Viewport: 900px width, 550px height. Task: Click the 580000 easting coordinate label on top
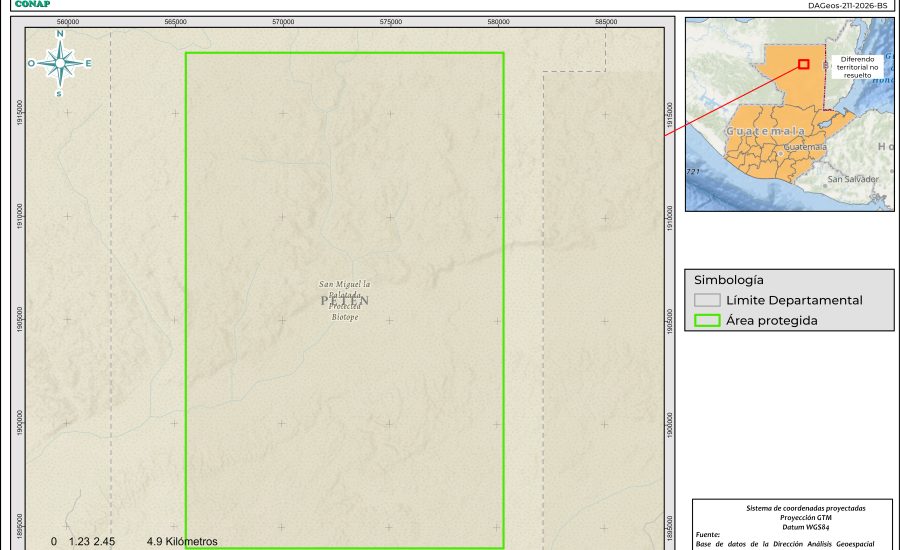(x=498, y=21)
